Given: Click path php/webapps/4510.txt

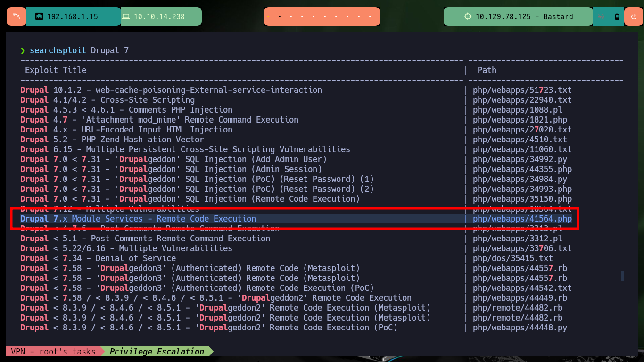Looking at the screenshot, I should click(520, 140).
